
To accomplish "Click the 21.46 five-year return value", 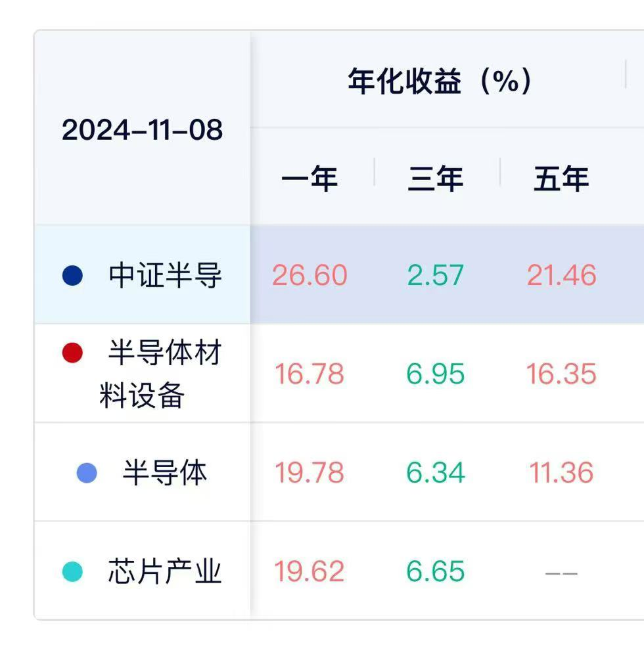I will (561, 275).
